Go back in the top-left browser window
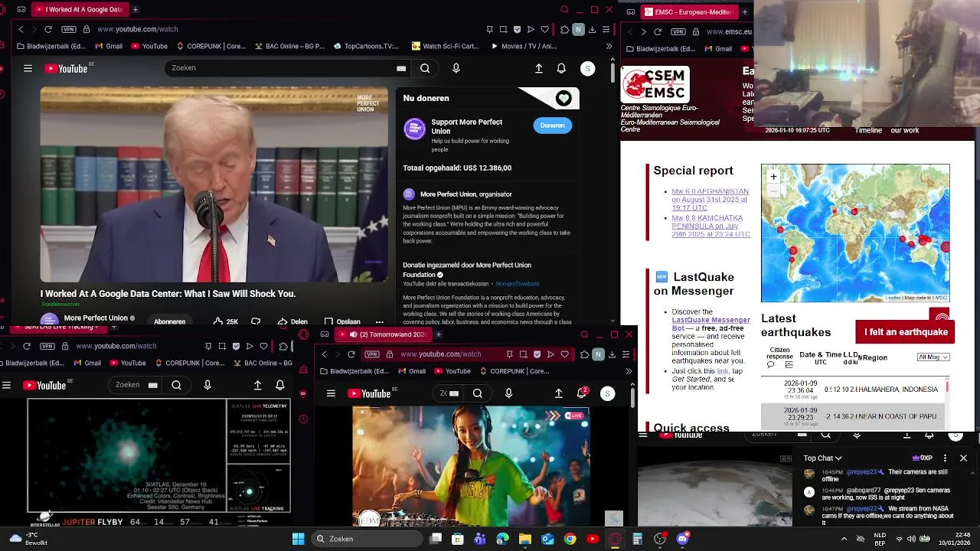This screenshot has width=980, height=551. coord(21,29)
